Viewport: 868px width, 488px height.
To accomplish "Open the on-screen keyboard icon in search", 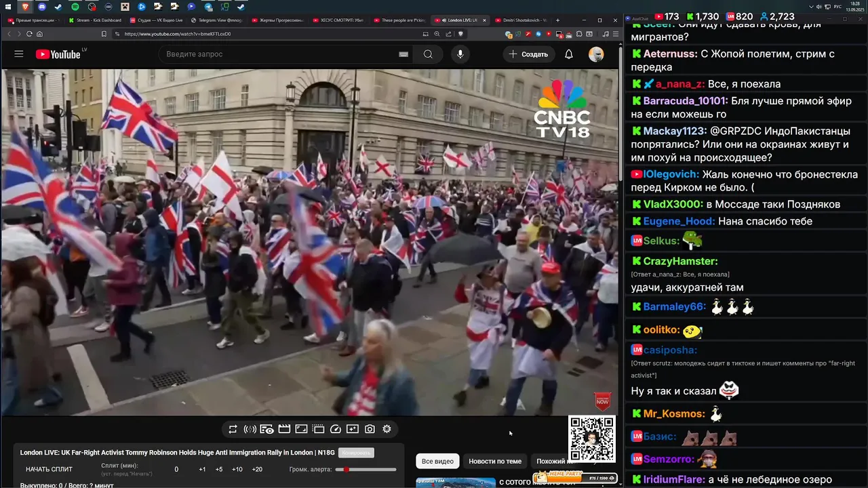I will (x=403, y=54).
